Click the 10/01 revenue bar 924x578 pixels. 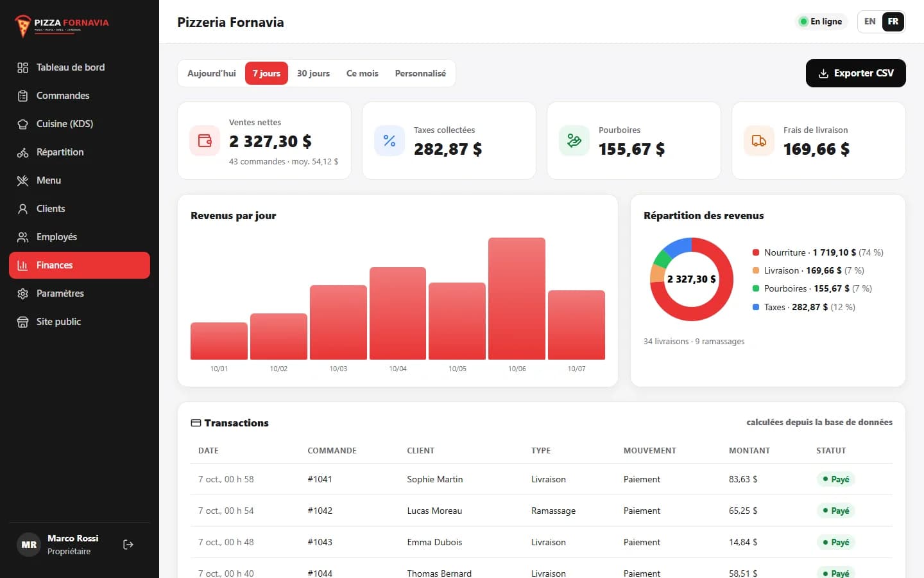point(219,341)
